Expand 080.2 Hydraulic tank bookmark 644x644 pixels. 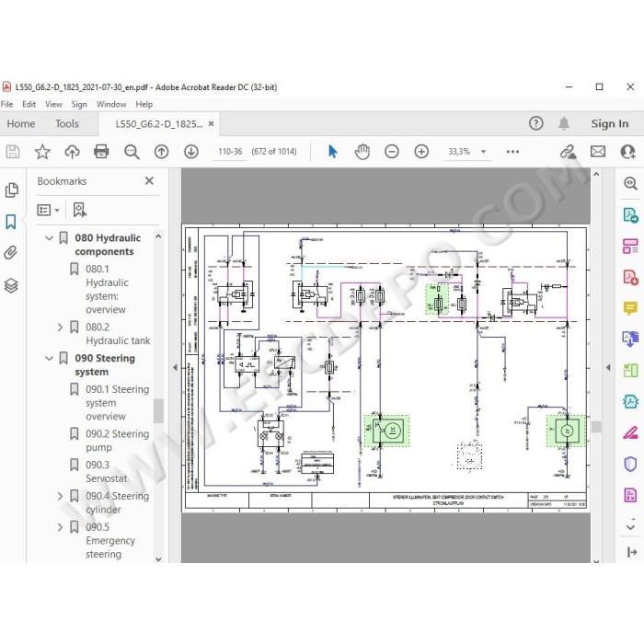60,328
